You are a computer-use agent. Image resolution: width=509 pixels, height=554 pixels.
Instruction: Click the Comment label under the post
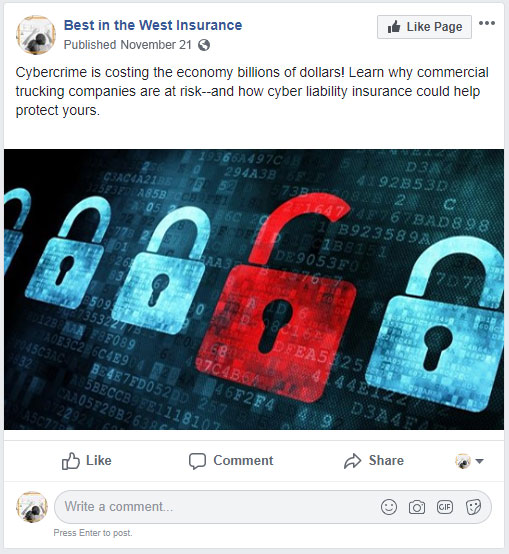[x=243, y=461]
